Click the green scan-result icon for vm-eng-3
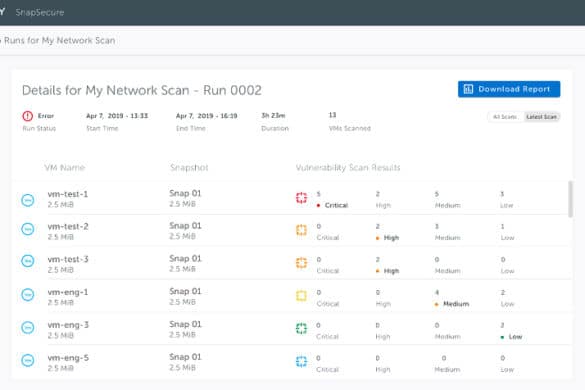Viewport: 585px width, 390px height. (x=301, y=329)
